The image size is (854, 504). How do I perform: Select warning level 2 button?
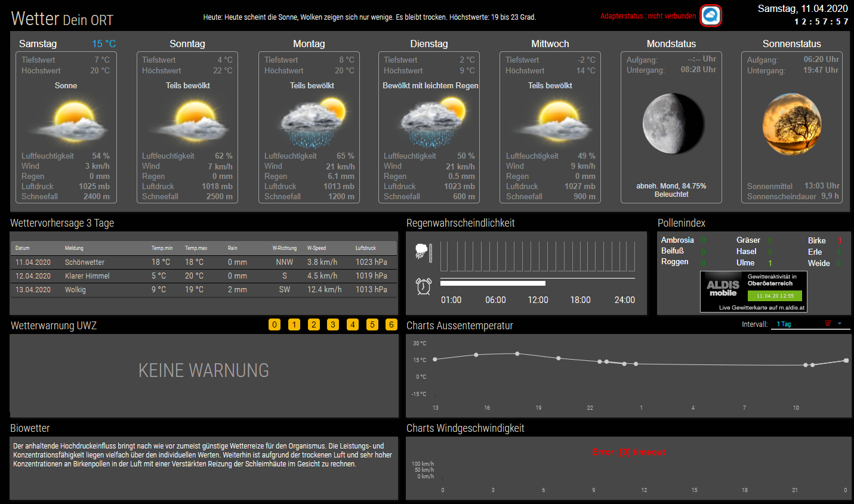click(314, 324)
